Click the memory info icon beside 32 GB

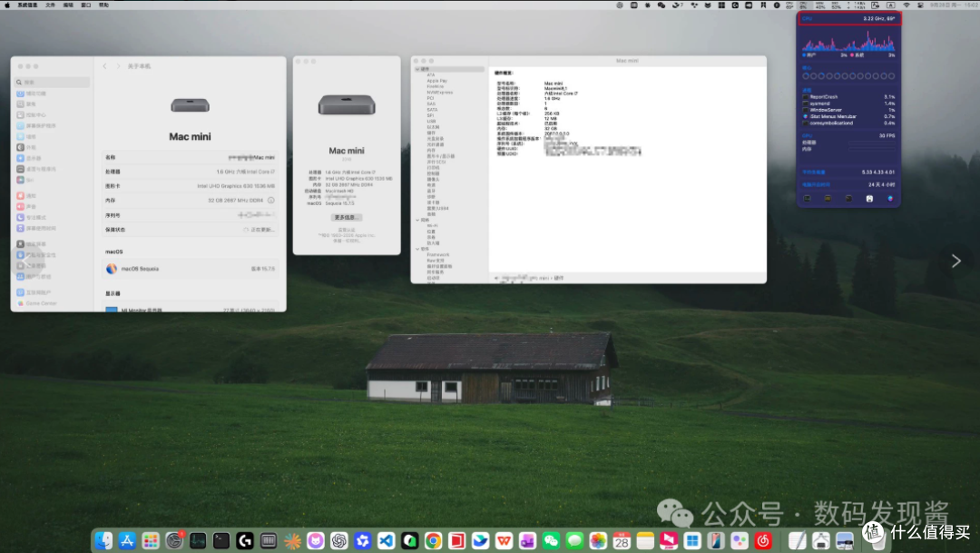click(x=270, y=200)
